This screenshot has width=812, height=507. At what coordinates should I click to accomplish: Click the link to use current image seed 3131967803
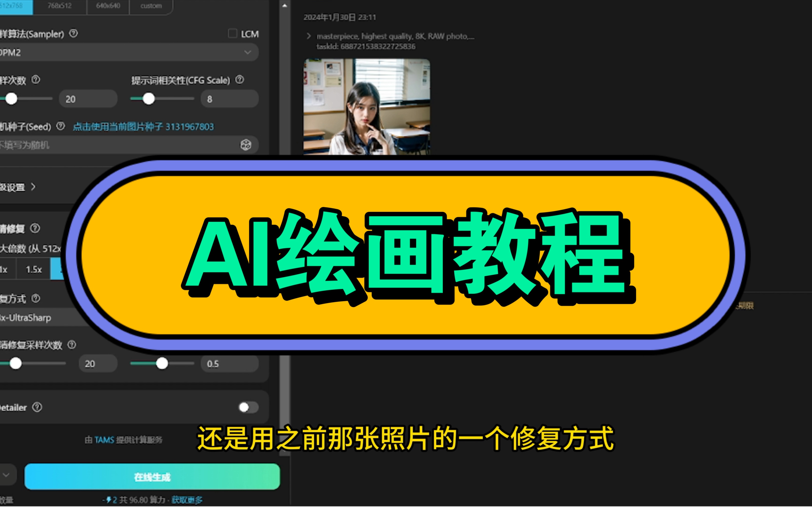pos(143,126)
